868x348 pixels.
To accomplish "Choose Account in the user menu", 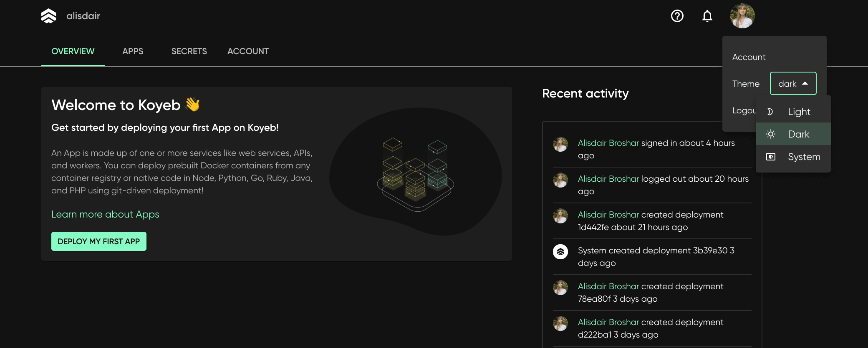I will point(749,57).
